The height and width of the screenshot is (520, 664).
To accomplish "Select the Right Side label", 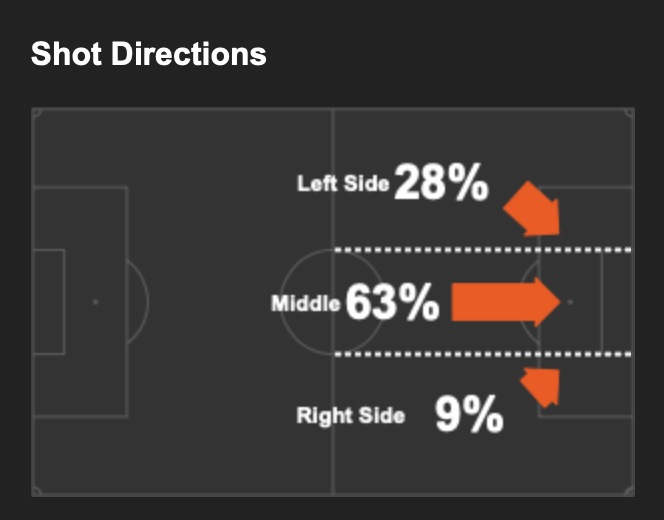I will 351,415.
